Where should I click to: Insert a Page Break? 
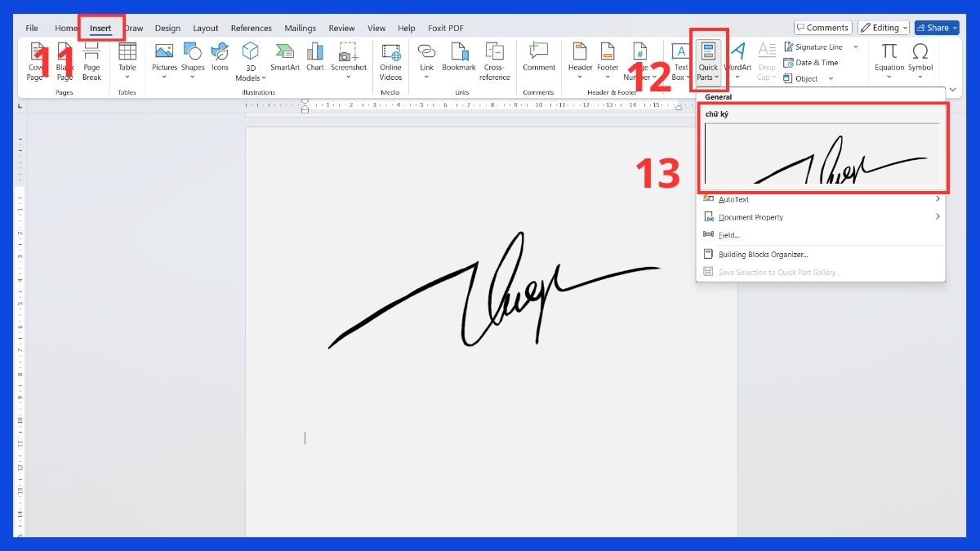91,61
